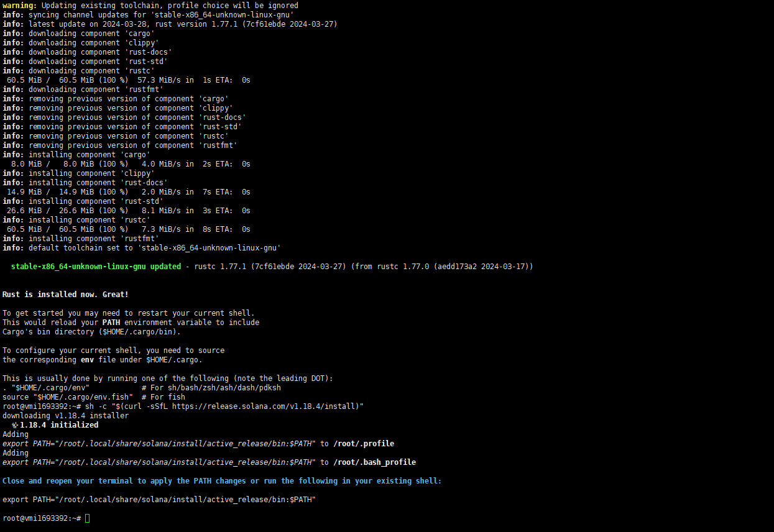This screenshot has height=532, width=774.
Task: Click "Cargo's bin directory ($HOME/.cargo/bin)." line
Action: pyautogui.click(x=91, y=332)
